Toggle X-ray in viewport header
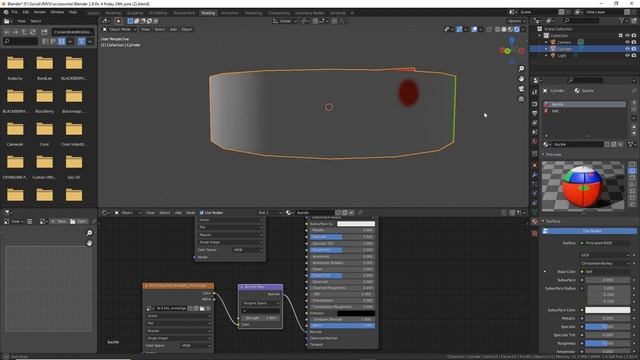The height and width of the screenshot is (360, 640). [489, 29]
